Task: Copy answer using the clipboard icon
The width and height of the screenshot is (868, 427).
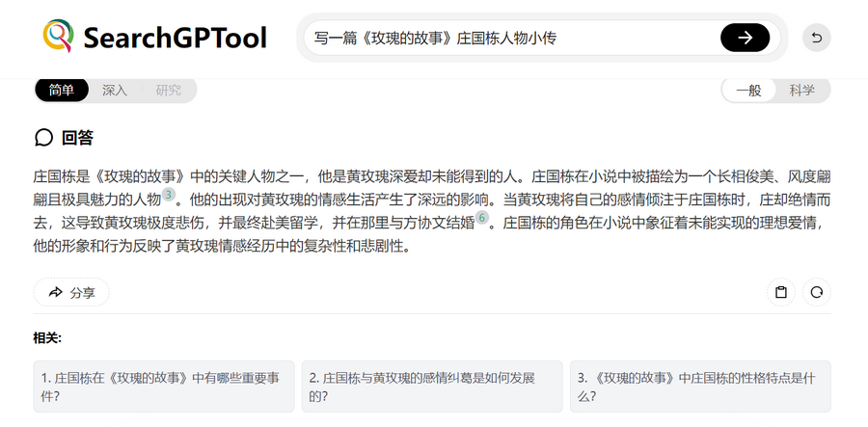Action: click(781, 292)
